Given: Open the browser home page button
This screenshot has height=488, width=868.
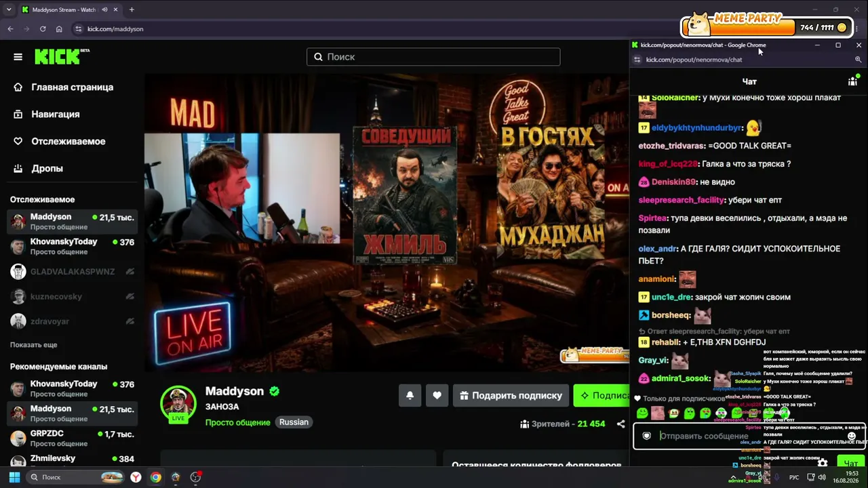Looking at the screenshot, I should [59, 29].
